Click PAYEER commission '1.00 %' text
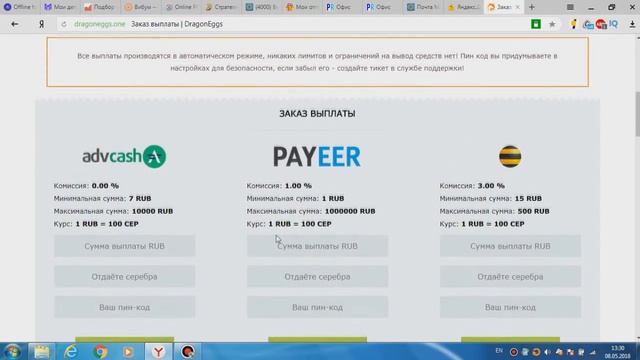640x360 pixels. (x=298, y=186)
